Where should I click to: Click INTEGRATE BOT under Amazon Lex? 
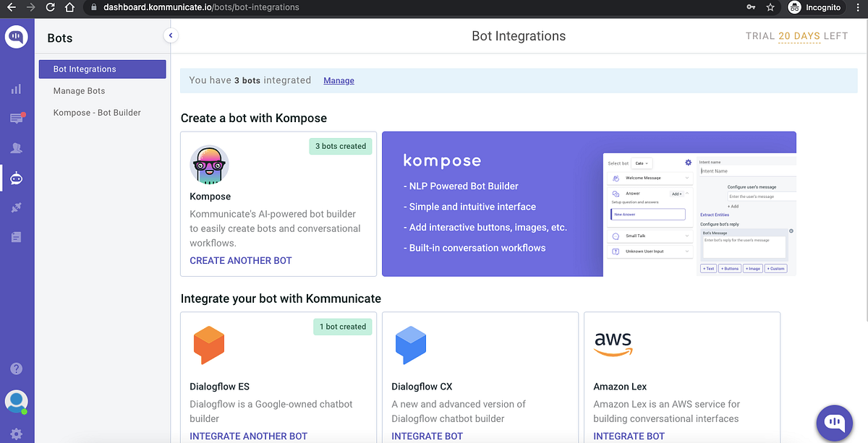[x=627, y=436]
